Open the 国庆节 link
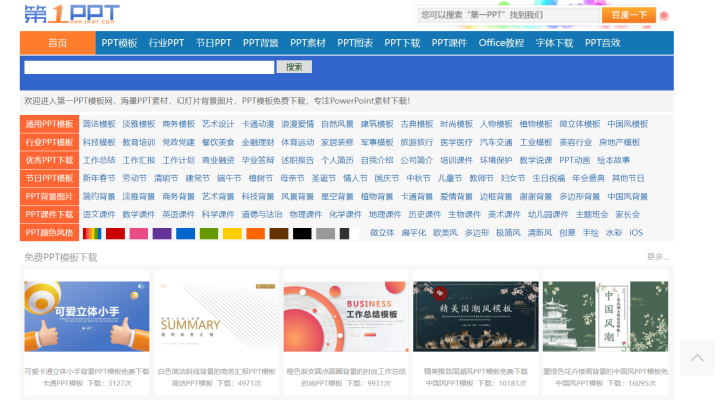The width and height of the screenshot is (720, 407). (x=387, y=178)
